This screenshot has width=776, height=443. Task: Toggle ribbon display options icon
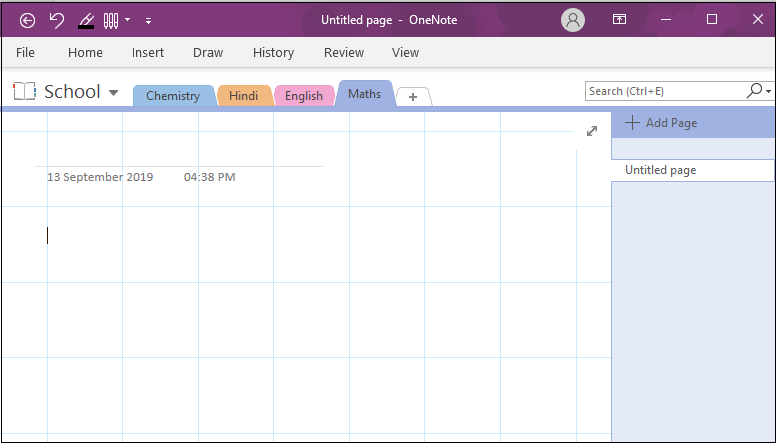pyautogui.click(x=619, y=19)
